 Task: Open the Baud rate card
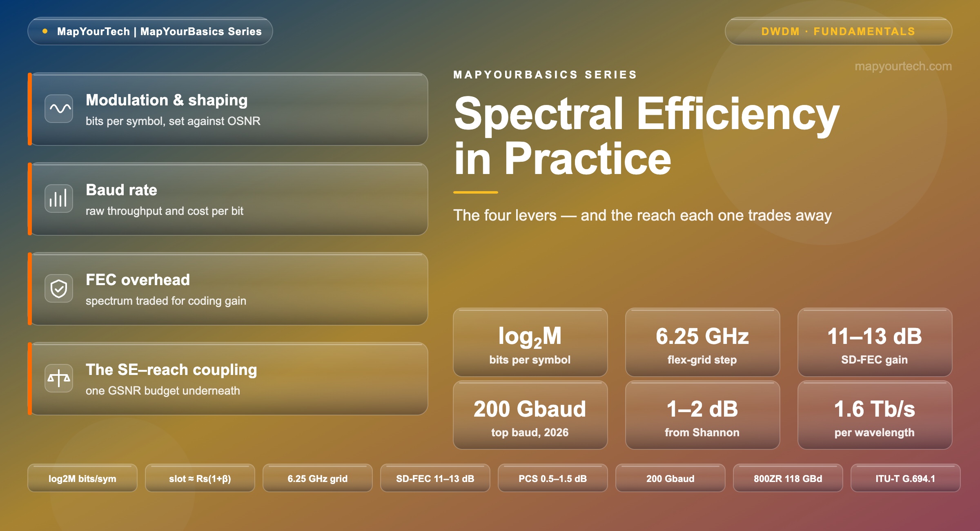point(228,199)
